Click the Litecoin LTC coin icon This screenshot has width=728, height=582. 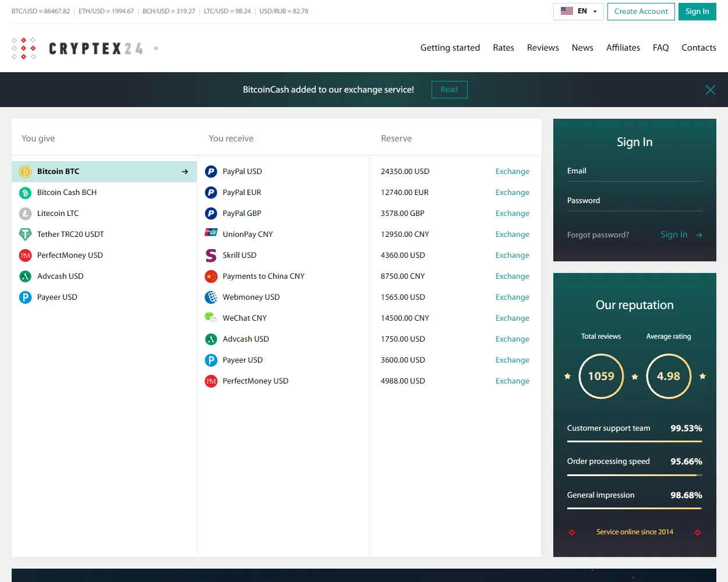tap(24, 213)
